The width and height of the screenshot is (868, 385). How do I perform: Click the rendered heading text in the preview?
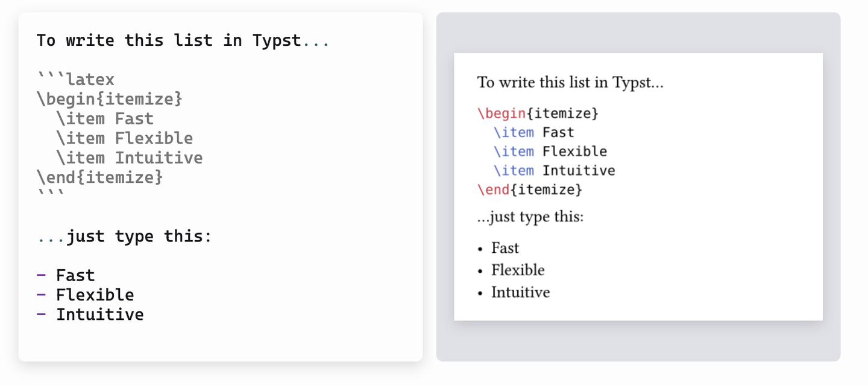tap(570, 82)
